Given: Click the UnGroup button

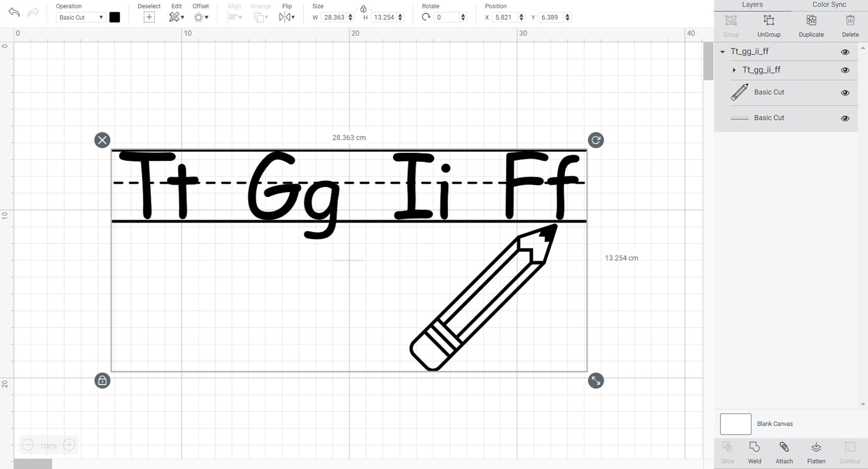Looking at the screenshot, I should click(769, 25).
